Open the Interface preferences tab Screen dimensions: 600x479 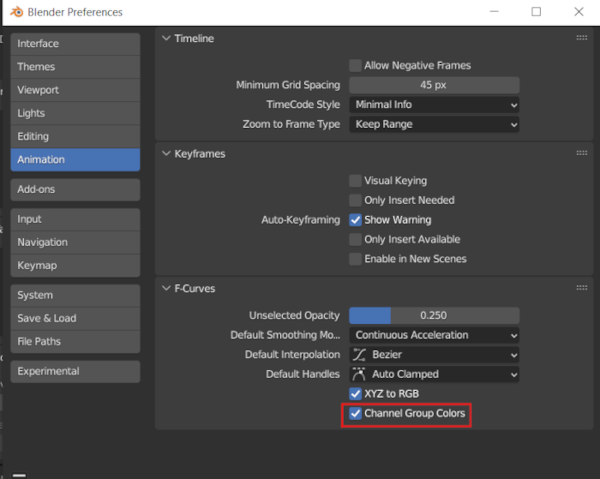click(x=75, y=44)
